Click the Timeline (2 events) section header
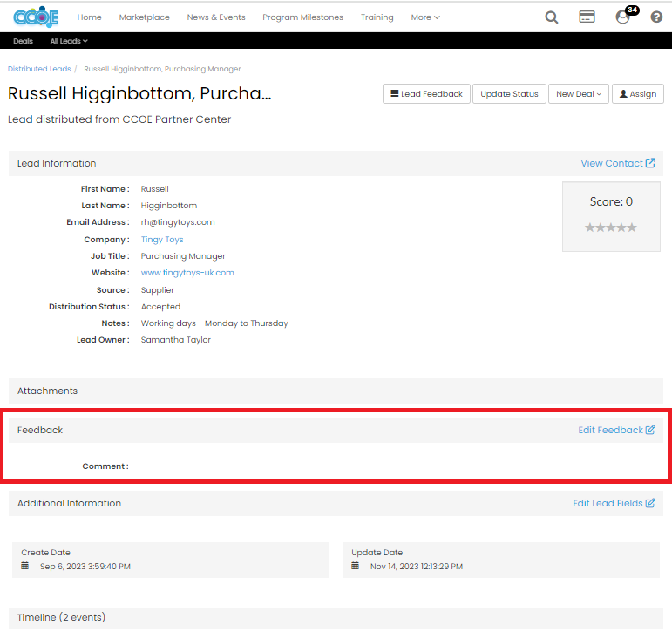The image size is (672, 639). [336, 617]
